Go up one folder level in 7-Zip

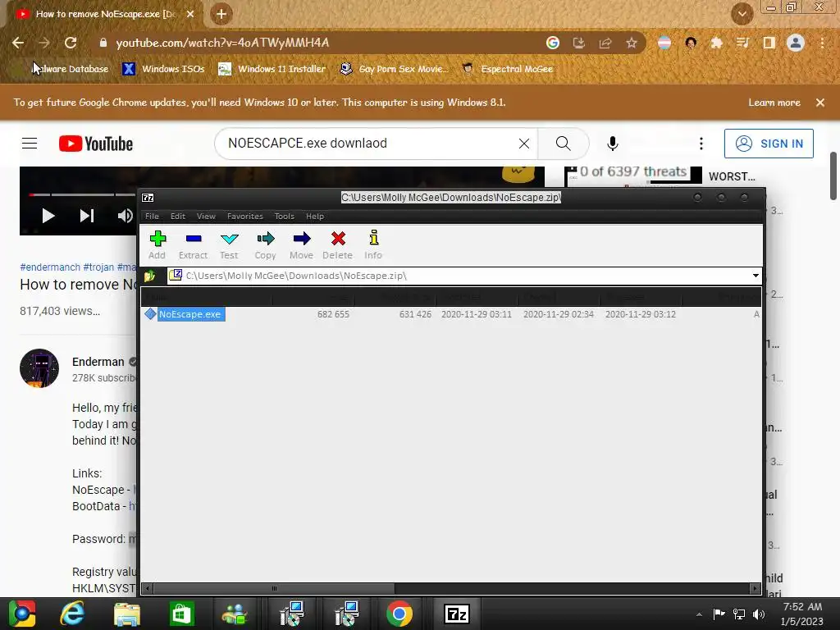point(150,276)
